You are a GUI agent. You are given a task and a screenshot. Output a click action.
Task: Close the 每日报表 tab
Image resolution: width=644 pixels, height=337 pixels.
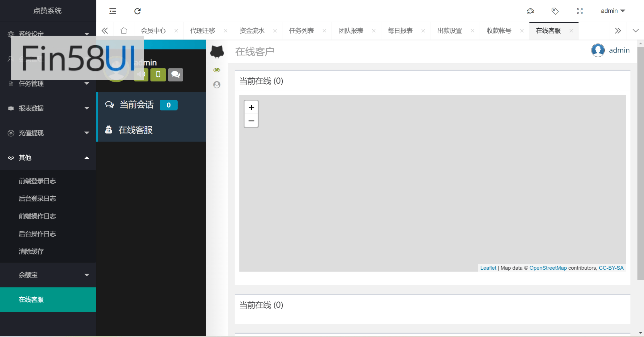coord(423,31)
